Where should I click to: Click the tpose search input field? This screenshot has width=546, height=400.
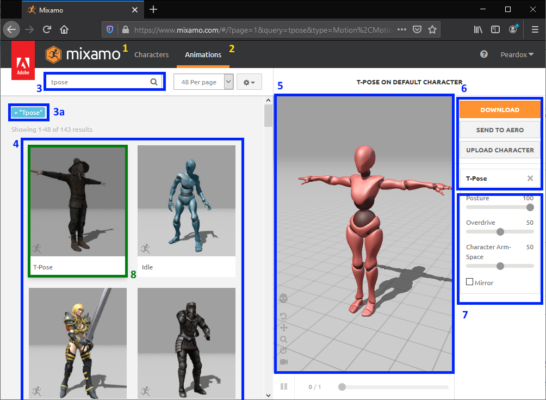click(x=105, y=82)
